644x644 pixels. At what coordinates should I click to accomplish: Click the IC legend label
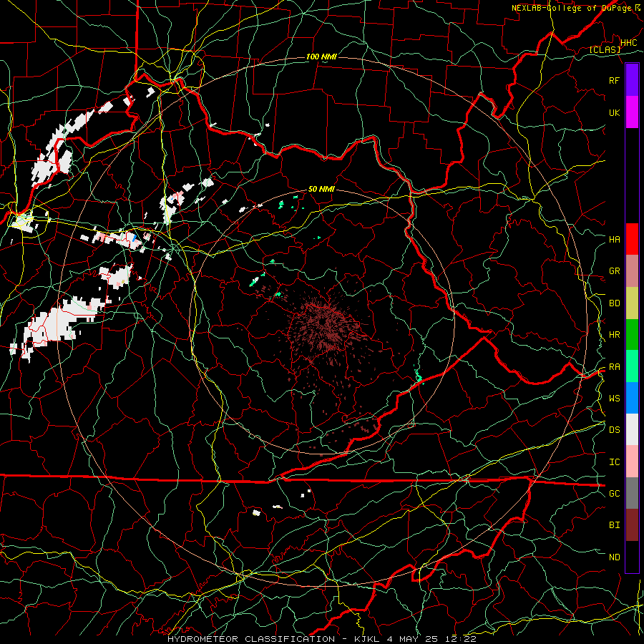coord(615,462)
